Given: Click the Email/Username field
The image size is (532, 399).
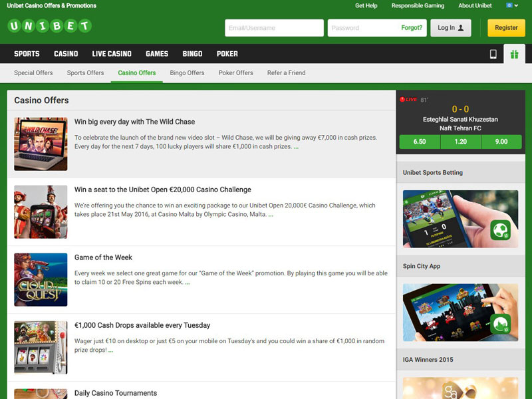Looking at the screenshot, I should [274, 28].
